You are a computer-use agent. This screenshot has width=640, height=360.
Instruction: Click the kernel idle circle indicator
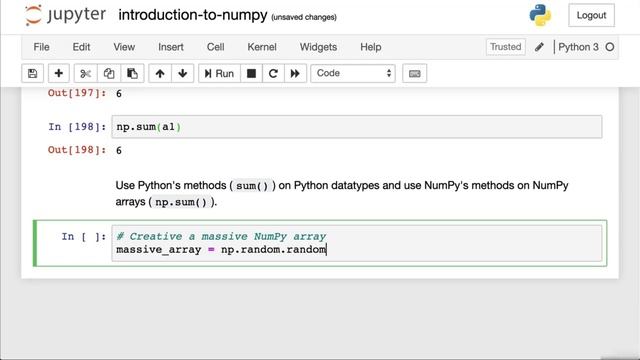pos(610,47)
